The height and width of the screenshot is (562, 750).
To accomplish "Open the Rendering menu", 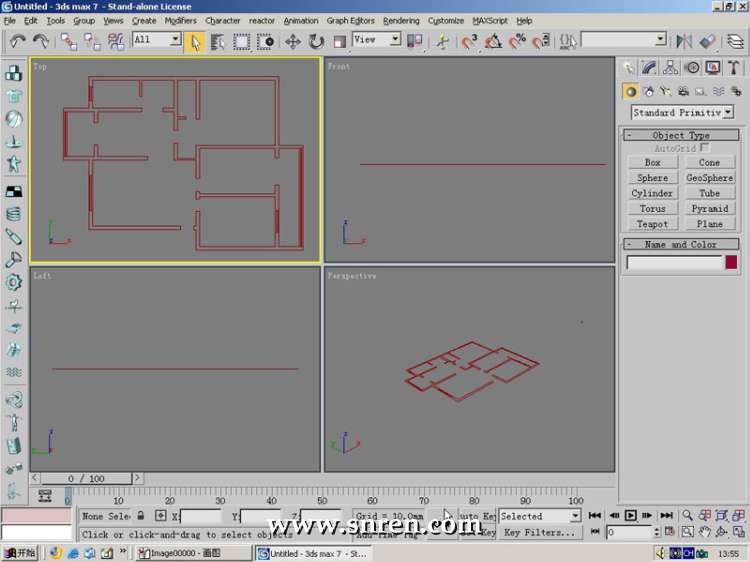I will [x=401, y=20].
